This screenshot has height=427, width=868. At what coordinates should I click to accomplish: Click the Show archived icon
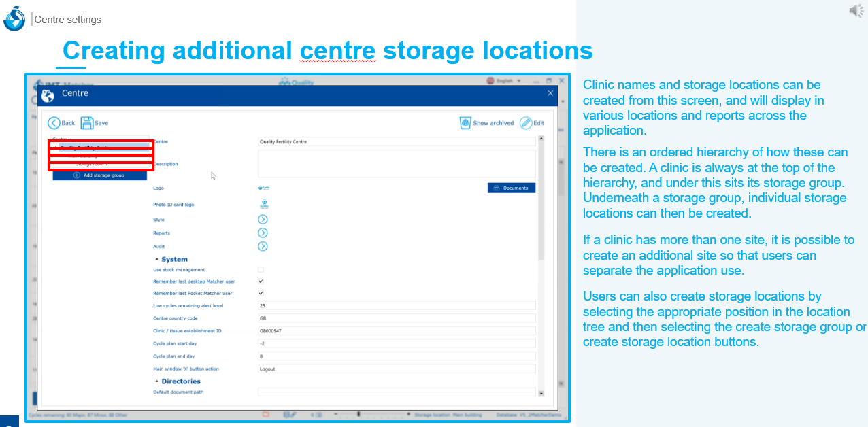point(465,123)
